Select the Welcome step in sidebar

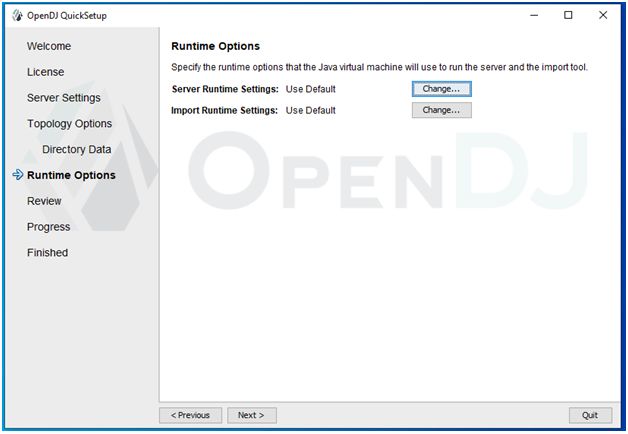49,46
